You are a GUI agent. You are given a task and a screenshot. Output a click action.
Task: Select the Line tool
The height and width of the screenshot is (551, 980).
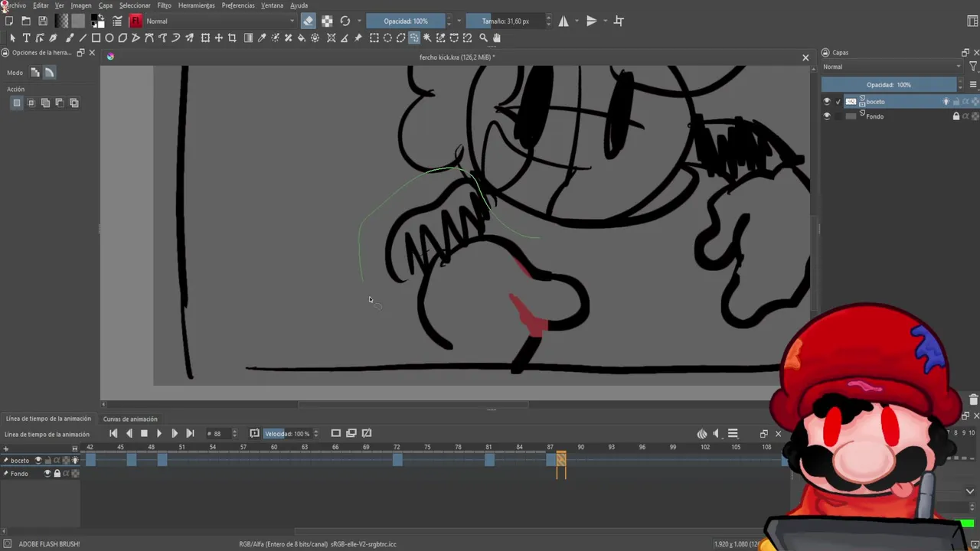(83, 37)
